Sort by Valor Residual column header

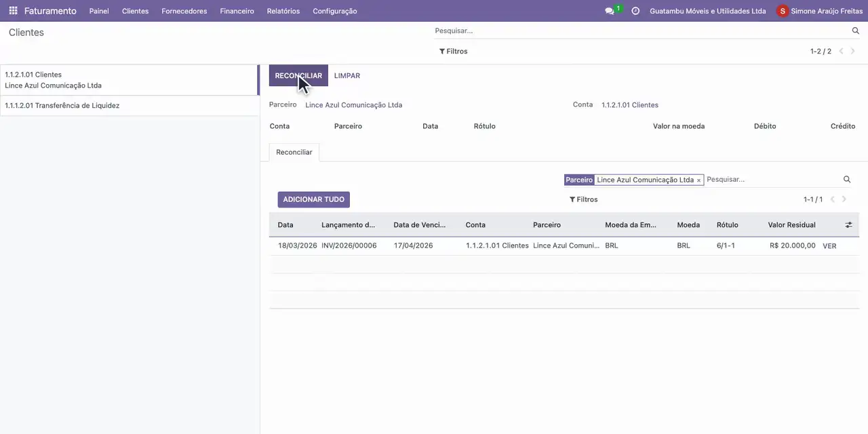coord(791,225)
